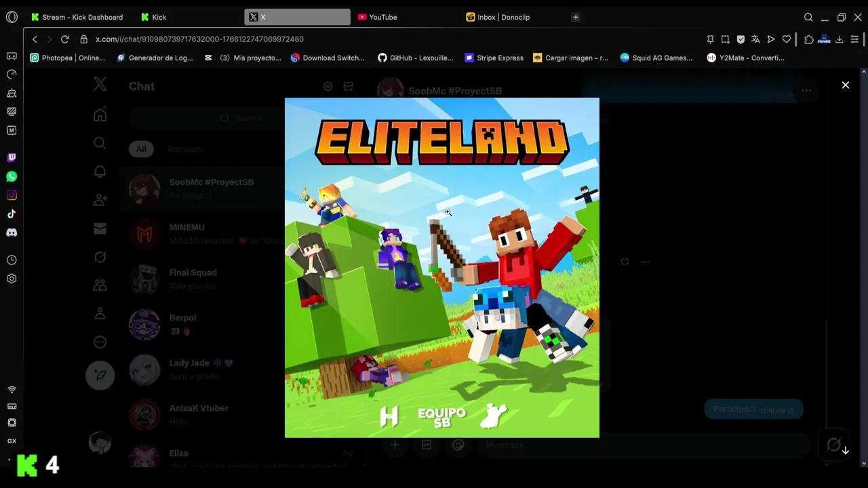Open the CPU limiter chip icon

coord(12,422)
